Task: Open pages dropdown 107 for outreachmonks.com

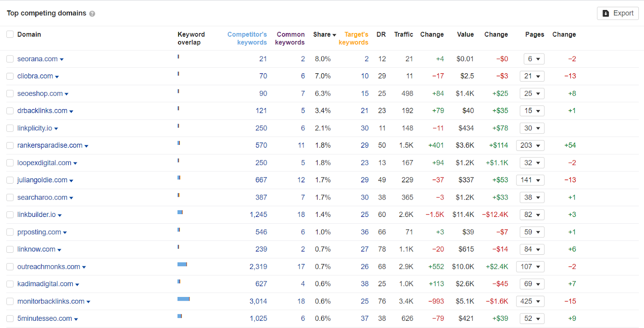Action: pos(530,266)
